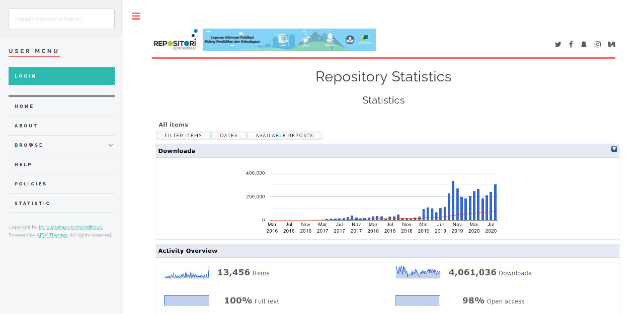Toggle the hamburger sidebar menu icon

click(x=136, y=16)
